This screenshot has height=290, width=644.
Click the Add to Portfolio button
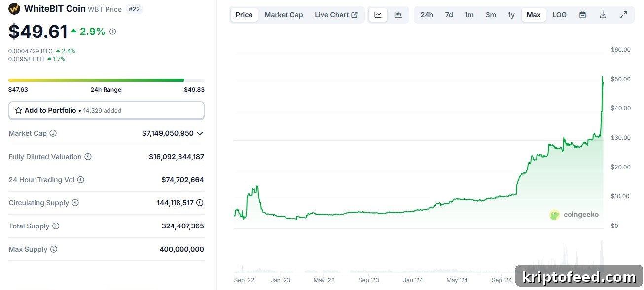tap(107, 110)
